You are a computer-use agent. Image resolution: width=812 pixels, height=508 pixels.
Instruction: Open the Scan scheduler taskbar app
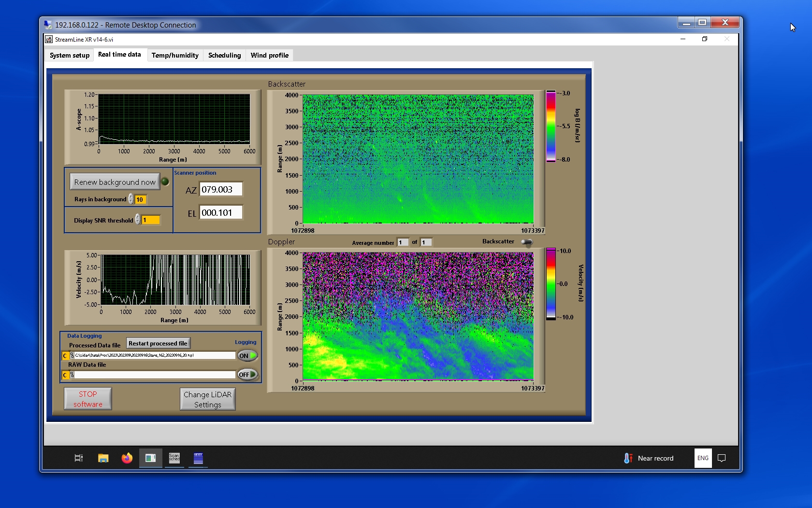point(174,458)
